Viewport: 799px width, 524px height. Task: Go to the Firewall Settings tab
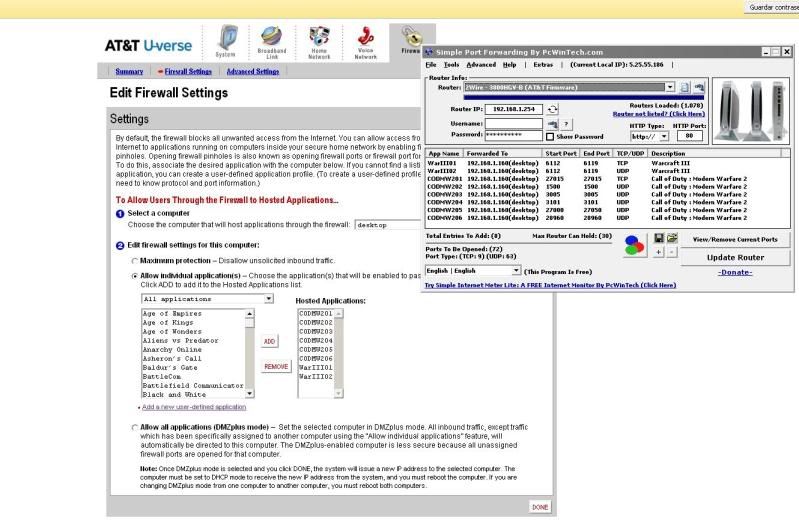click(188, 71)
